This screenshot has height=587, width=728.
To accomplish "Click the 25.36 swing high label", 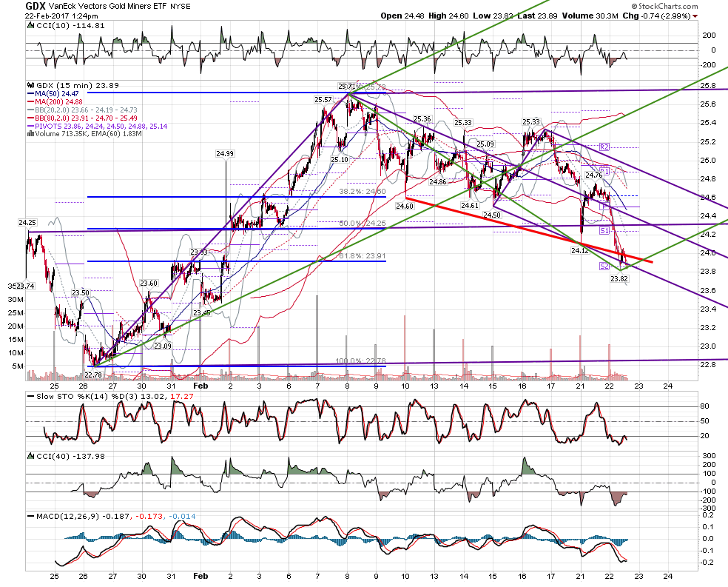I will point(422,119).
